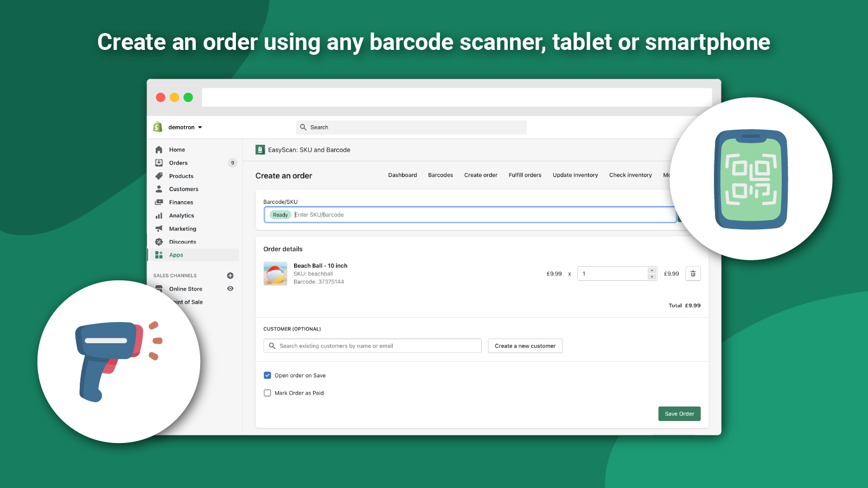Click Create a new customer
Screen dimensions: 868x488
click(x=525, y=345)
